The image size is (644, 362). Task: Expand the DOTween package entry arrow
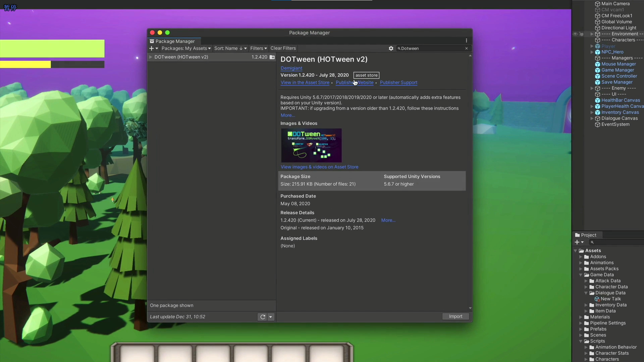tap(151, 57)
